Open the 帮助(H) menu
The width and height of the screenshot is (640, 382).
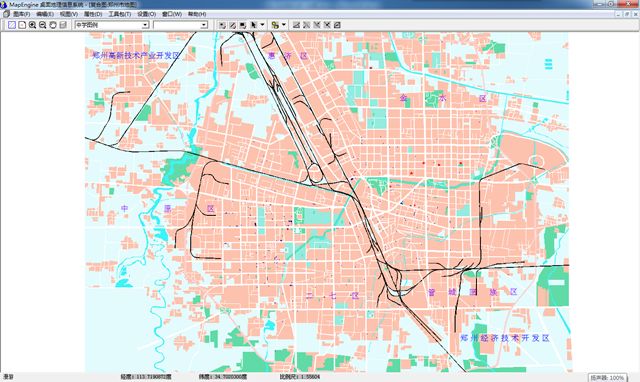(197, 14)
